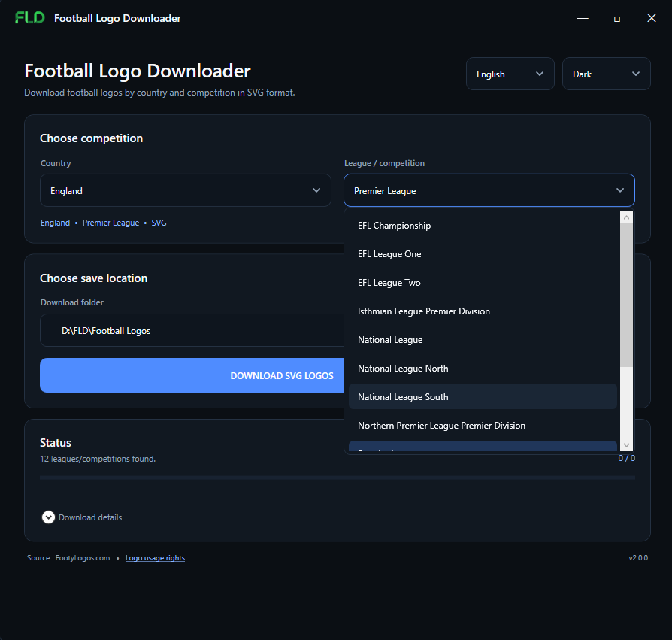This screenshot has width=672, height=640.
Task: Open the English language dropdown
Action: tap(510, 74)
